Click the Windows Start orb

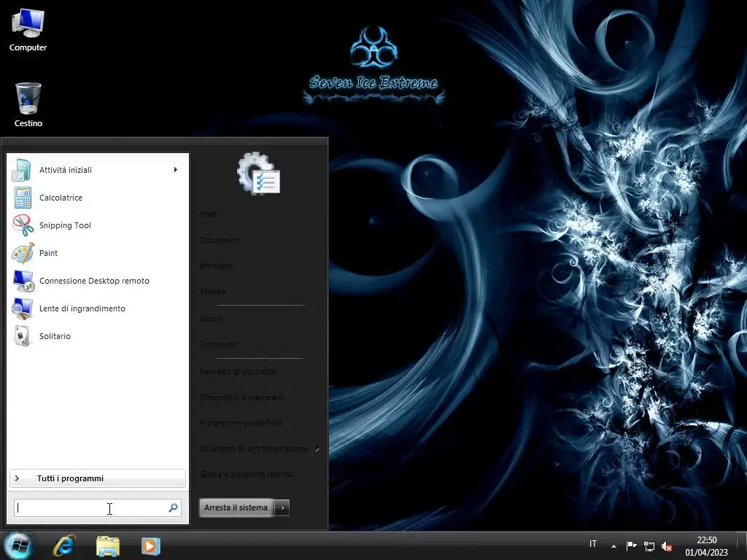point(18,545)
